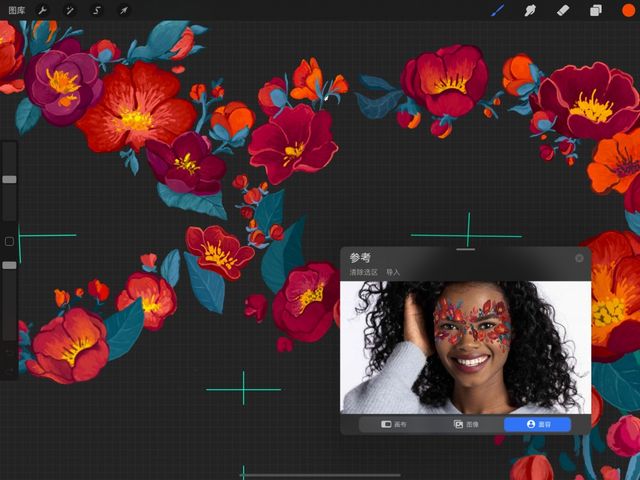Activate the Selection tool

tap(97, 10)
